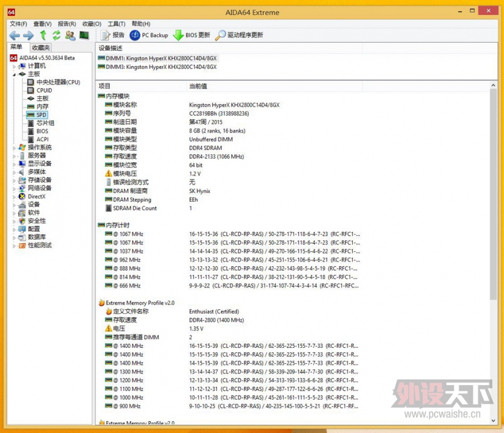Expand the 多媒体 tree node
The height and width of the screenshot is (433, 504).
[x=14, y=173]
